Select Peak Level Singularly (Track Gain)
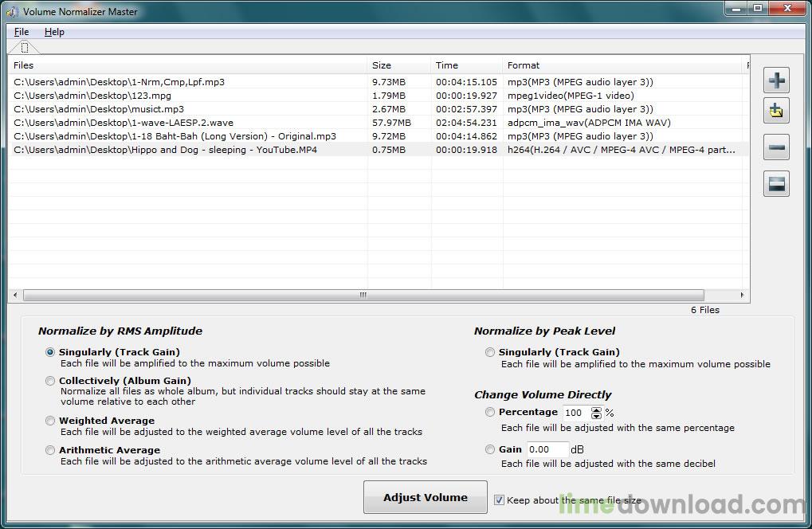Image resolution: width=812 pixels, height=529 pixels. [x=490, y=352]
